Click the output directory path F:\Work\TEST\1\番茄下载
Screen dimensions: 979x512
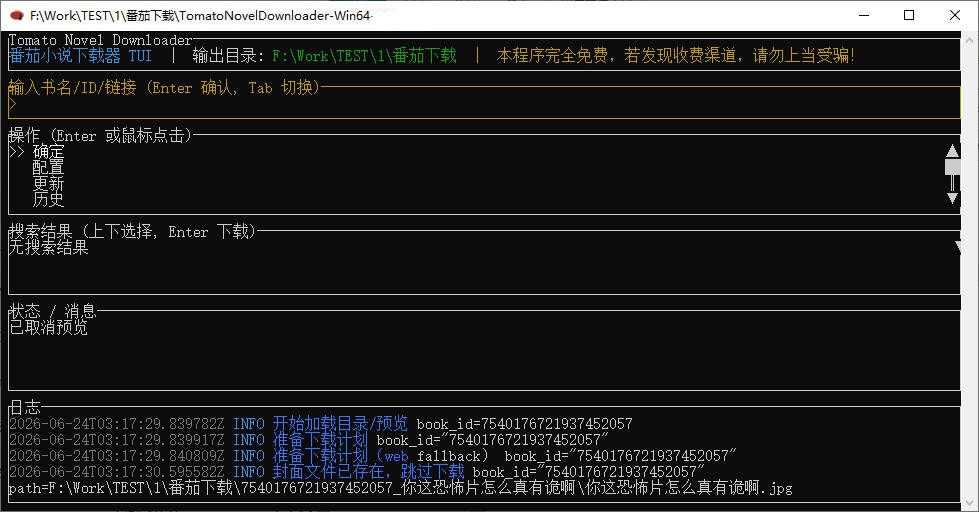pyautogui.click(x=364, y=56)
